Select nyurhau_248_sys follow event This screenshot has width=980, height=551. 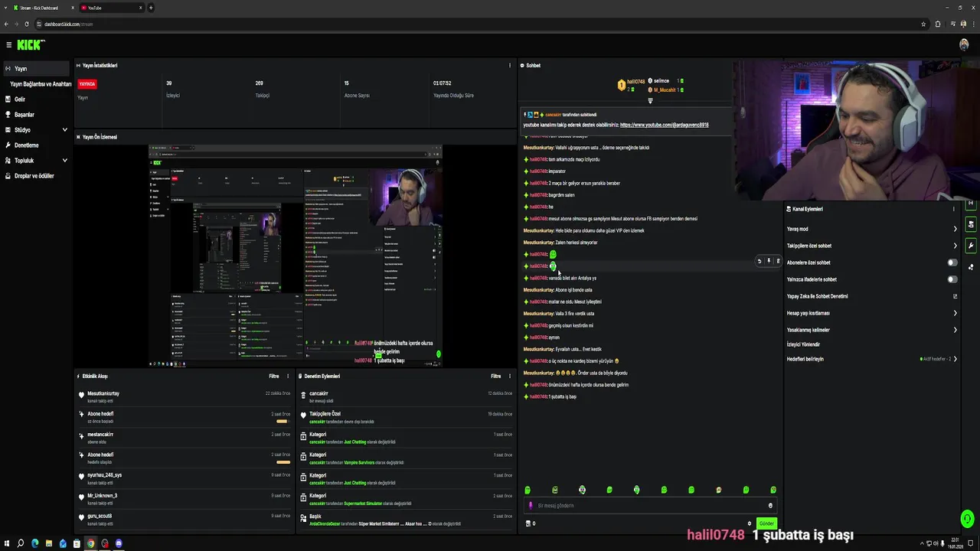(184, 478)
